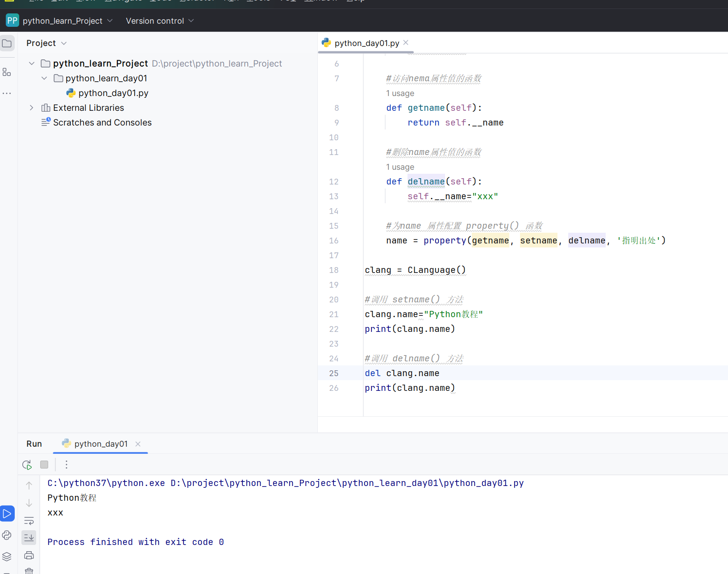Click the python_learn_day01 folder icon
The width and height of the screenshot is (728, 574).
tap(58, 78)
